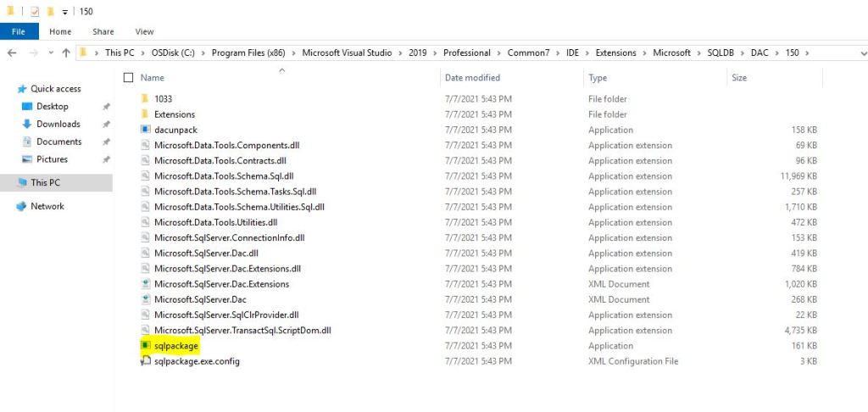868x412 pixels.
Task: Select the Microsoft.SqlServer.Dac XML document icon
Action: [x=146, y=299]
